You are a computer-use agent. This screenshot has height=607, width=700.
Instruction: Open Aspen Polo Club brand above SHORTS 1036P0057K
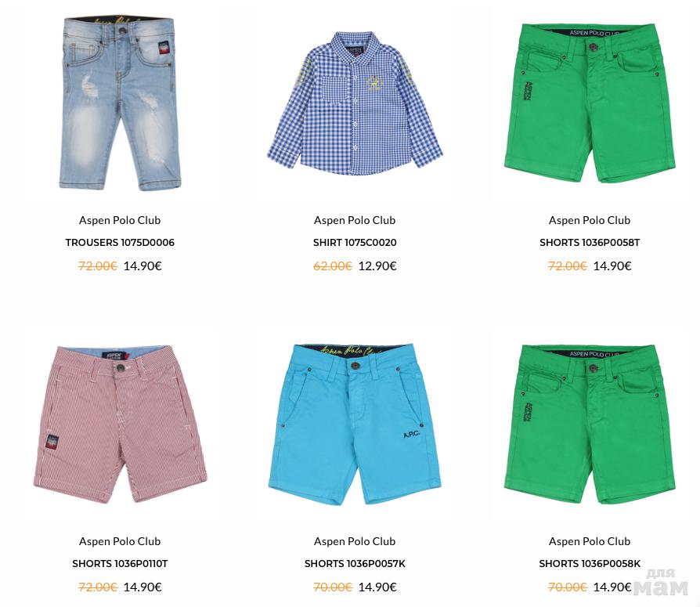(x=355, y=541)
